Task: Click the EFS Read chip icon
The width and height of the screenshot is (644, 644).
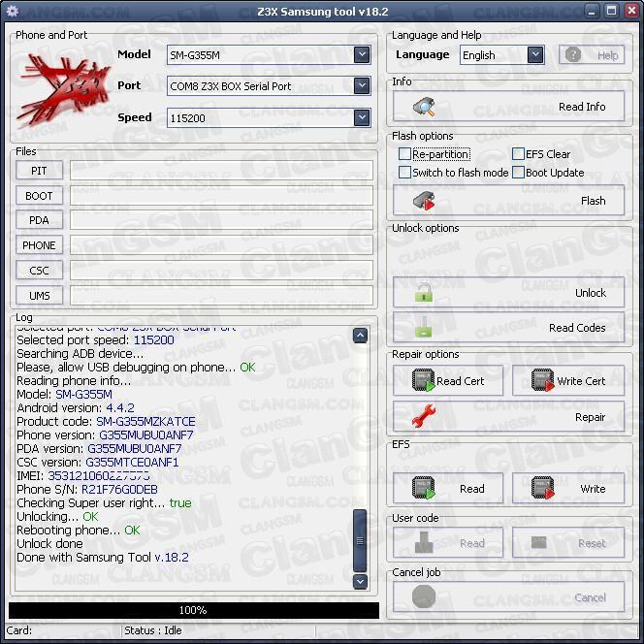Action: 424,489
